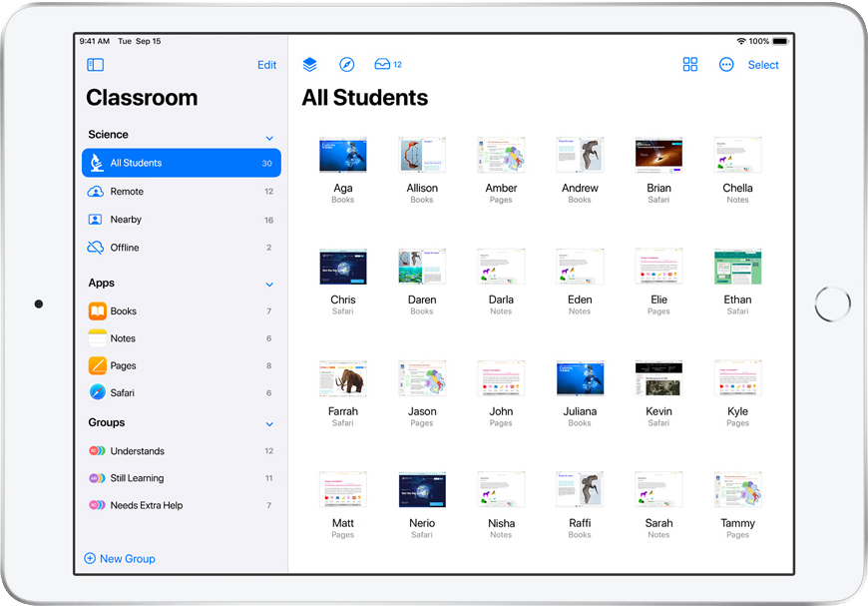Tap Select in the top toolbar
Image resolution: width=868 pixels, height=606 pixels.
coord(763,65)
